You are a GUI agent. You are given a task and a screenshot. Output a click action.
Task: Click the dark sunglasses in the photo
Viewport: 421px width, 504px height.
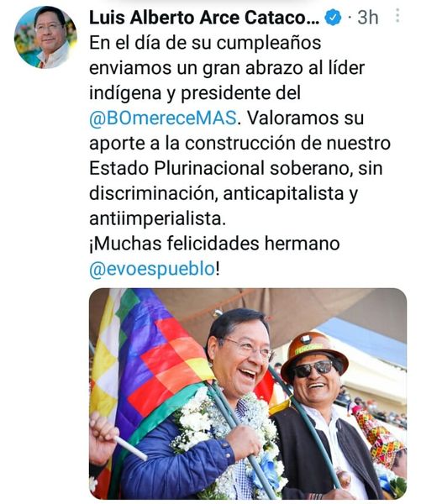point(313,369)
